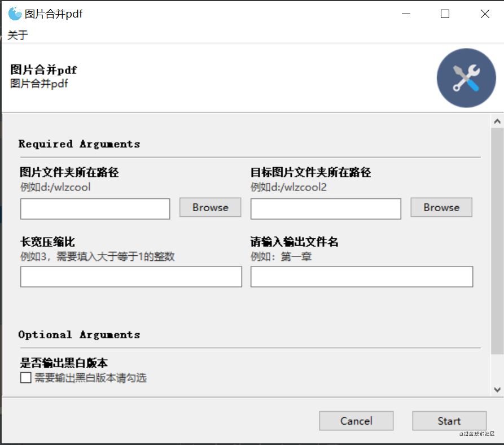Viewport: 504px width, 445px height.
Task: Click the wrench and screwdriver program icon
Action: click(466, 78)
